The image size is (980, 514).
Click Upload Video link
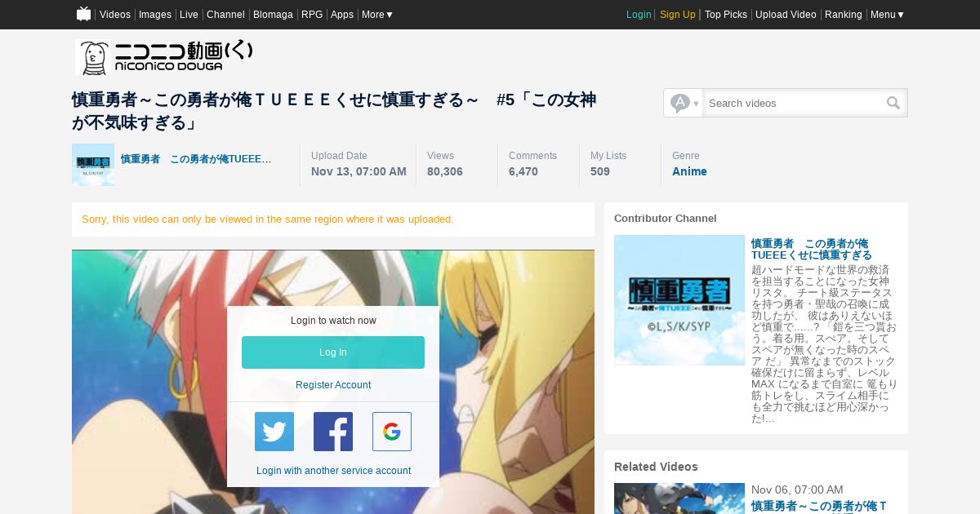786,15
